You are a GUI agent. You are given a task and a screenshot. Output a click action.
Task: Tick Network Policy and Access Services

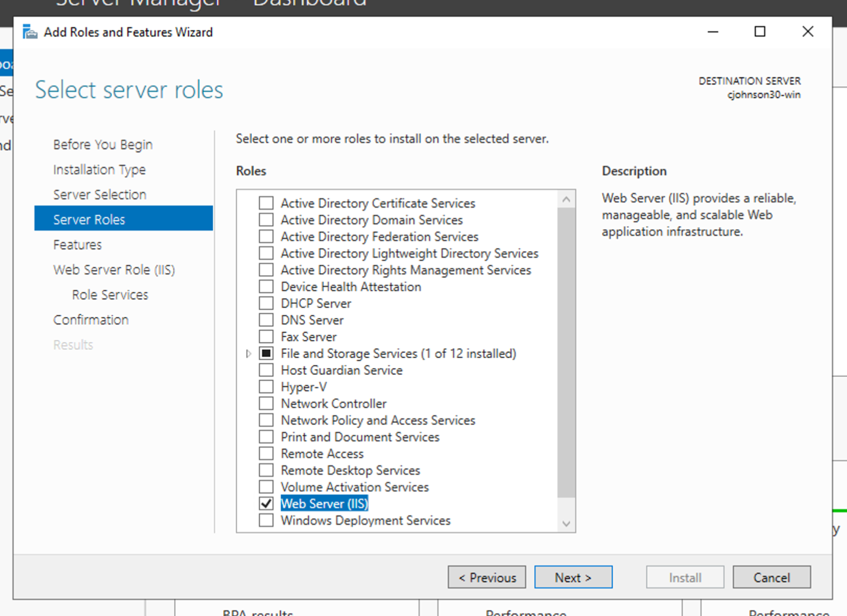266,420
